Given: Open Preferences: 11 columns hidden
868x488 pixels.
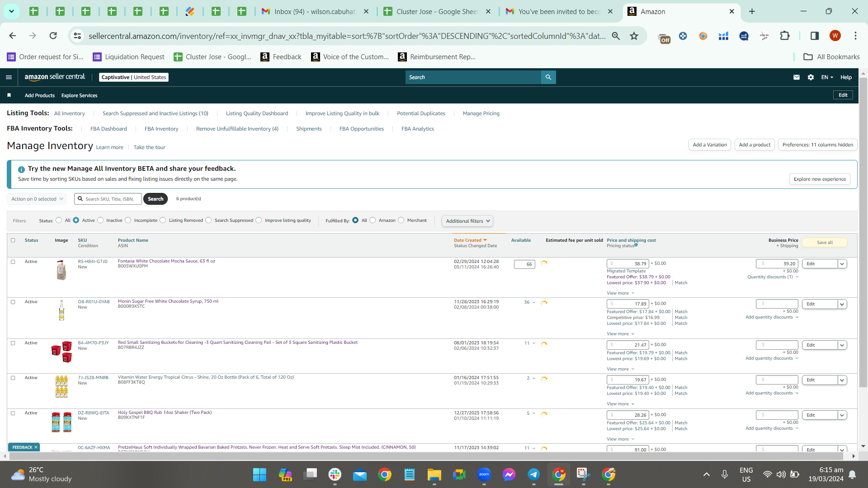Looking at the screenshot, I should pyautogui.click(x=818, y=145).
